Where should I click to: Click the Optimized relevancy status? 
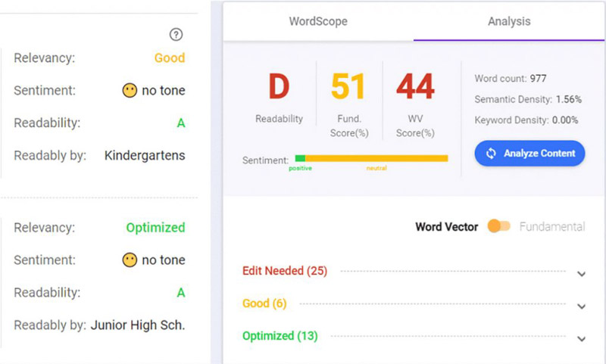155,227
